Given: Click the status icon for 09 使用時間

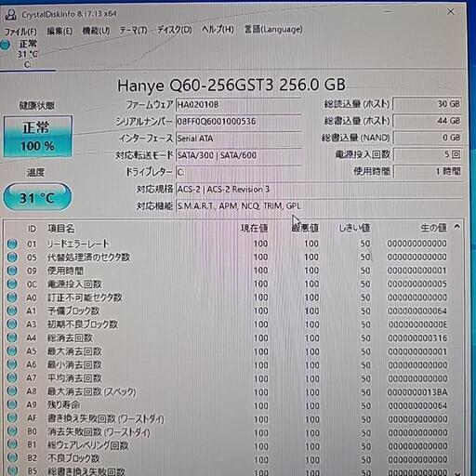Looking at the screenshot, I should point(12,271).
